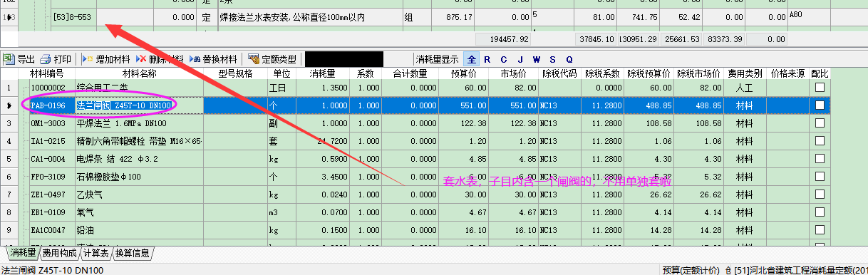Screen dimensions: 868x275
Task: Tick the 配比 checkbox for 乙炔气 row
Action: coord(820,194)
